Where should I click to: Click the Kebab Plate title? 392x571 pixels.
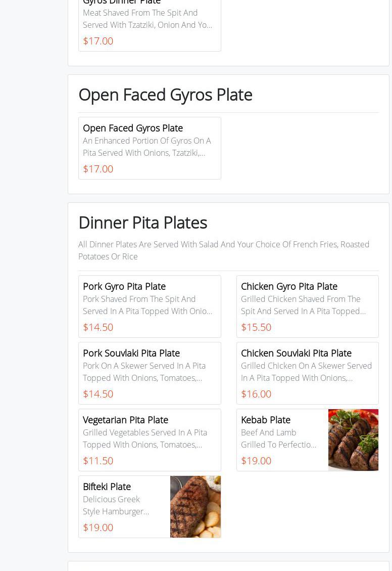click(x=265, y=420)
